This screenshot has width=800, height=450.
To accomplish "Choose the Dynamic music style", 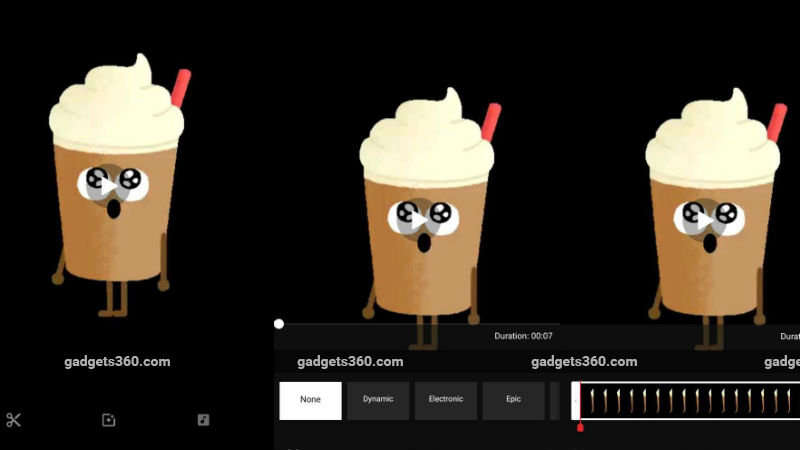I will point(378,400).
